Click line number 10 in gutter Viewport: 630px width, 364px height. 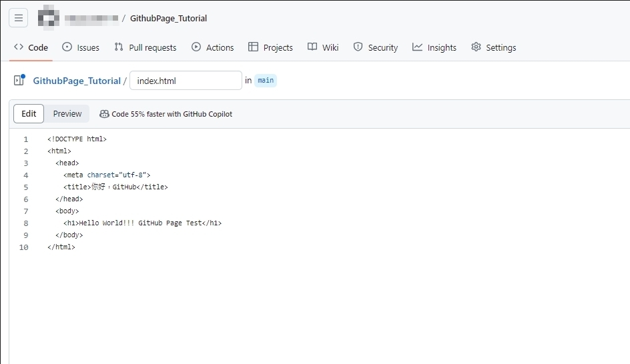coord(24,247)
